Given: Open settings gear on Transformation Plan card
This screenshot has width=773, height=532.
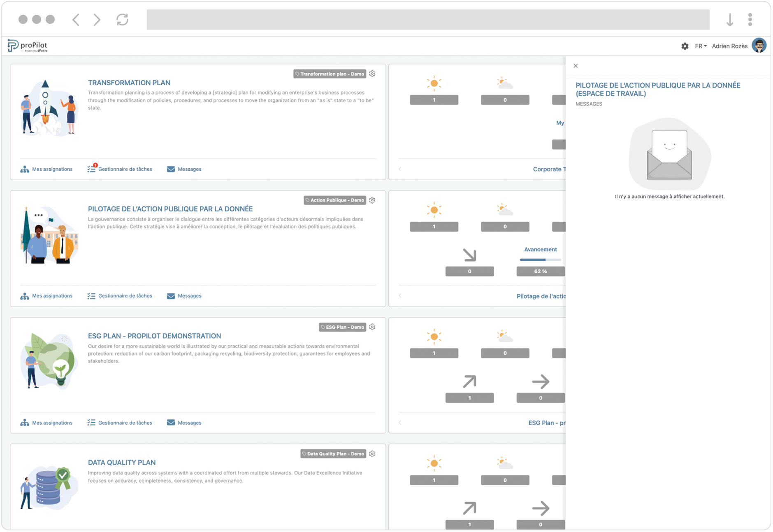Looking at the screenshot, I should point(372,74).
